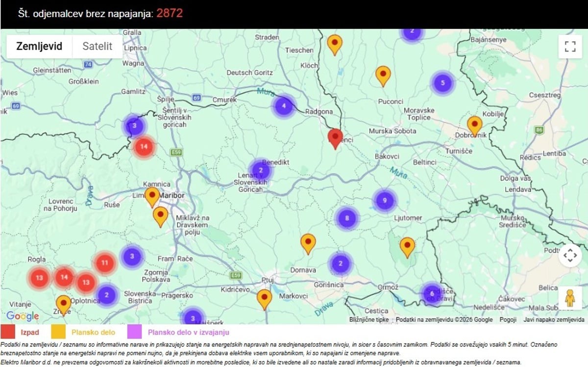Open Bližnjične tipke keyboard shortcuts
The width and height of the screenshot is (588, 367).
[369, 319]
